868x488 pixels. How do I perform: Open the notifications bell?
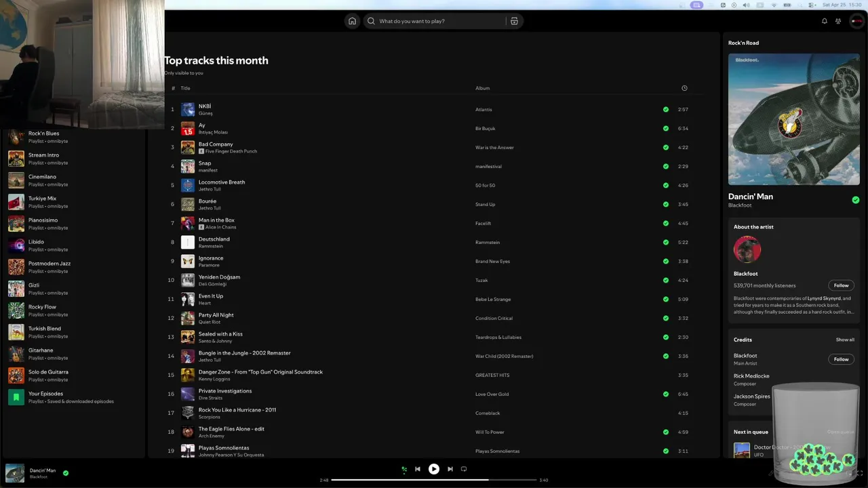pos(825,21)
